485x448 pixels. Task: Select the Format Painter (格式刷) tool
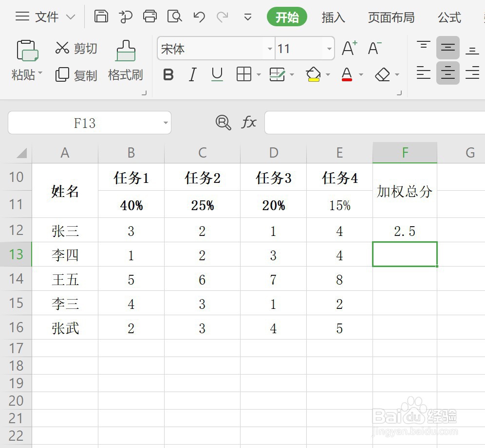click(125, 61)
